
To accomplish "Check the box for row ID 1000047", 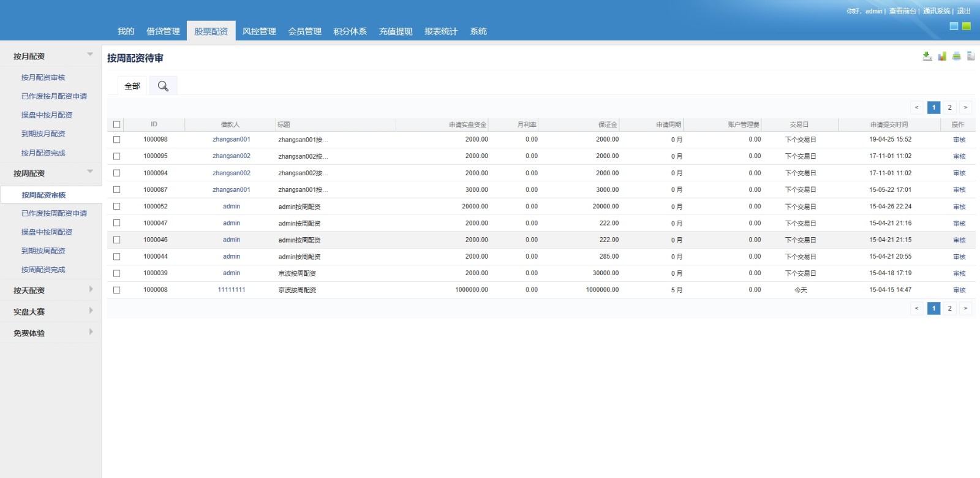I will pyautogui.click(x=116, y=223).
